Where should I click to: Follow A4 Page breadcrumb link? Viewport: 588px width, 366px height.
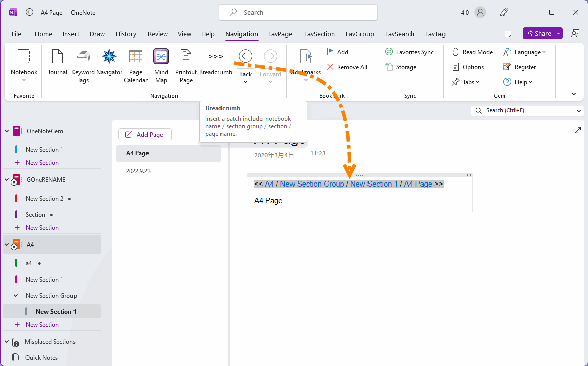[x=418, y=184]
